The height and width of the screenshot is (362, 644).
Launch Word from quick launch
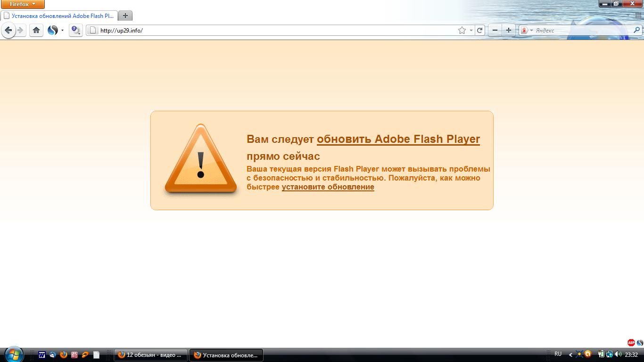tap(42, 355)
